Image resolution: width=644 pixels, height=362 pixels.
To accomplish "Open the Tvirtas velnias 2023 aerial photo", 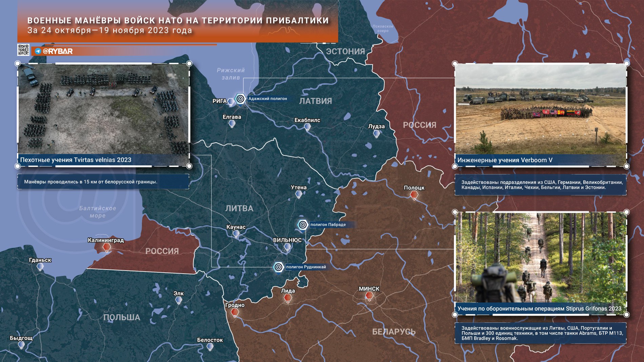I will coord(103,109).
